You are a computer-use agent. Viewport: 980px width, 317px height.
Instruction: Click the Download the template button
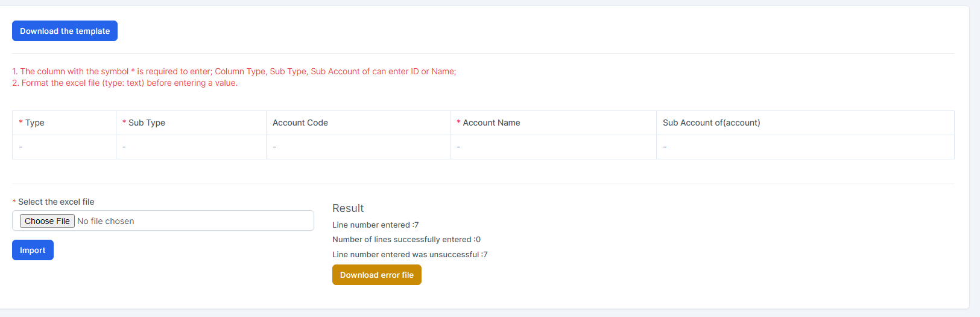(65, 31)
